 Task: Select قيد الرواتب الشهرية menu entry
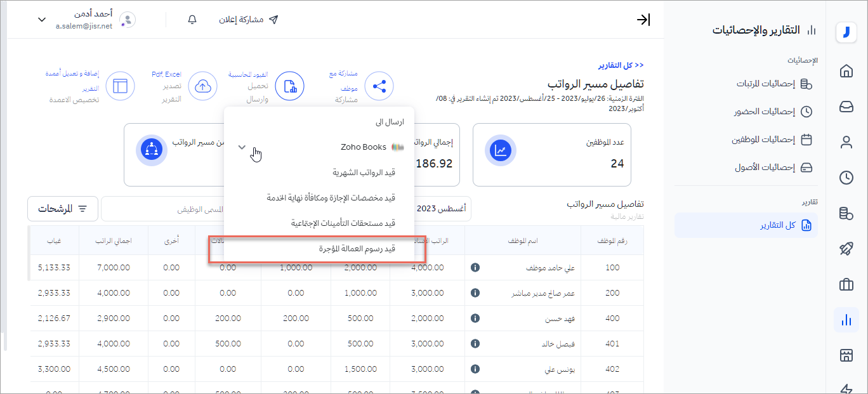point(364,173)
